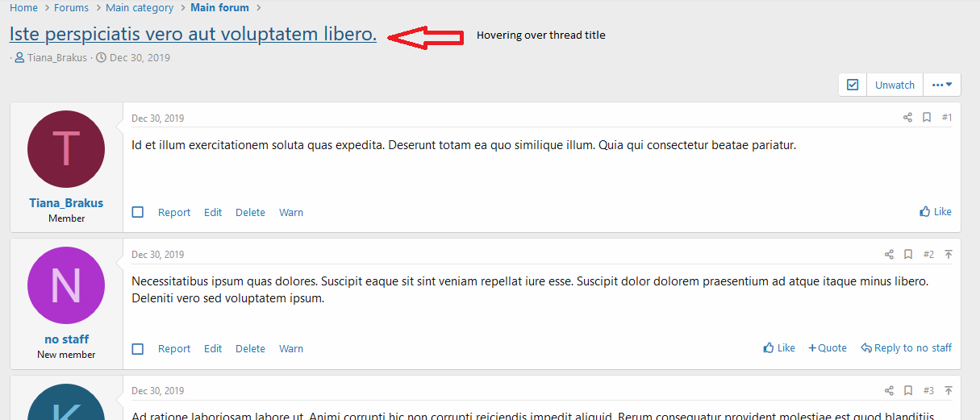Tick the checkbox on Tiana_Brakus's post
980x420 pixels.
pyautogui.click(x=138, y=212)
